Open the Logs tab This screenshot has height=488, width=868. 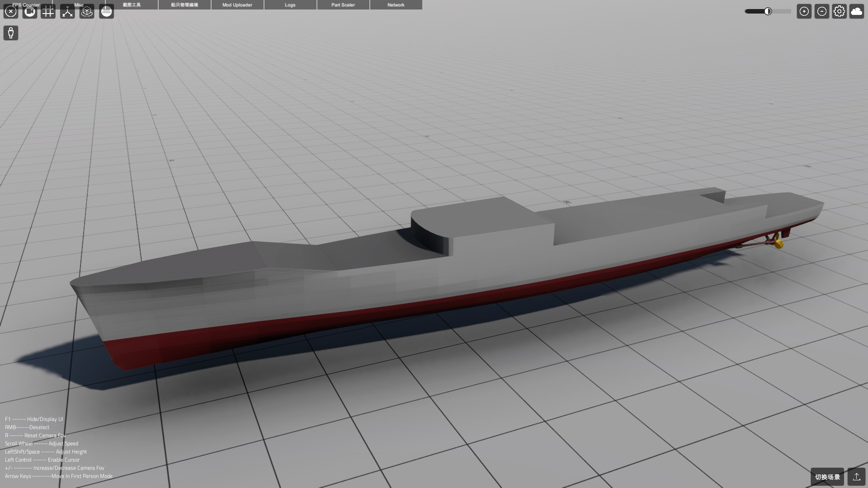click(290, 5)
